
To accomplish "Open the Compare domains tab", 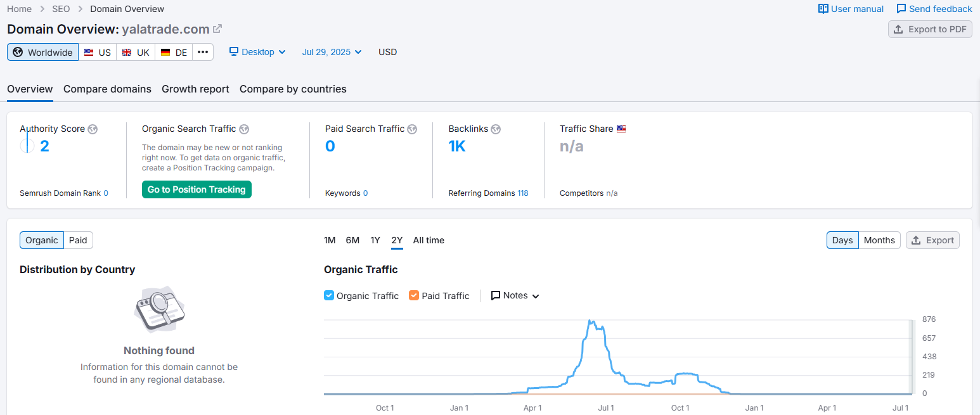I will click(x=107, y=89).
